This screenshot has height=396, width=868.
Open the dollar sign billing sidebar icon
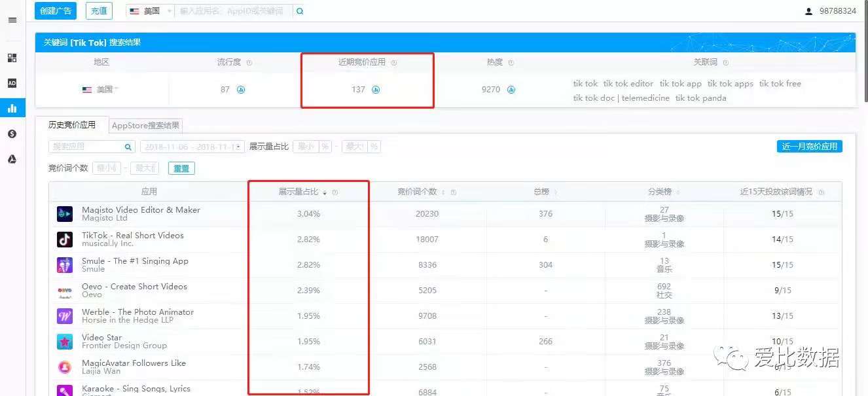(12, 134)
